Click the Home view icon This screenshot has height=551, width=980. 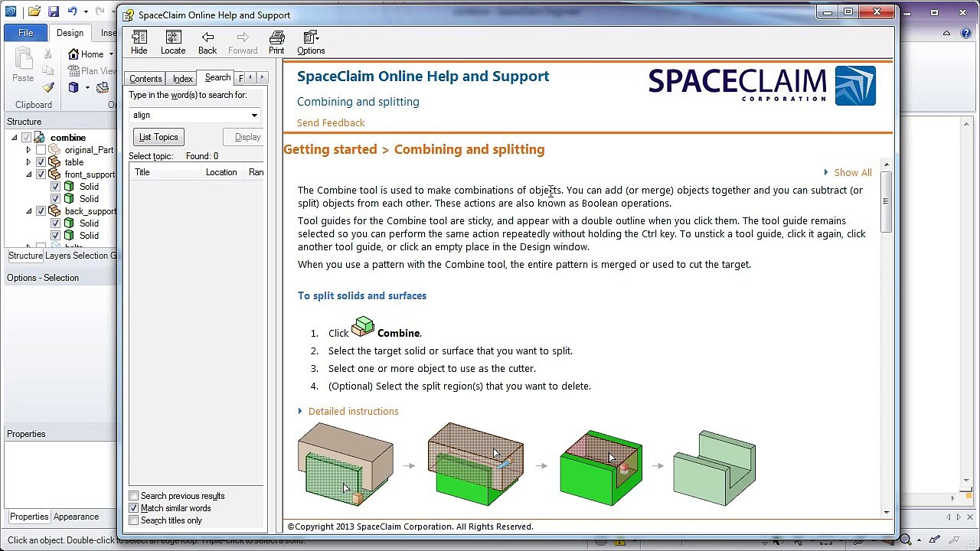click(73, 54)
